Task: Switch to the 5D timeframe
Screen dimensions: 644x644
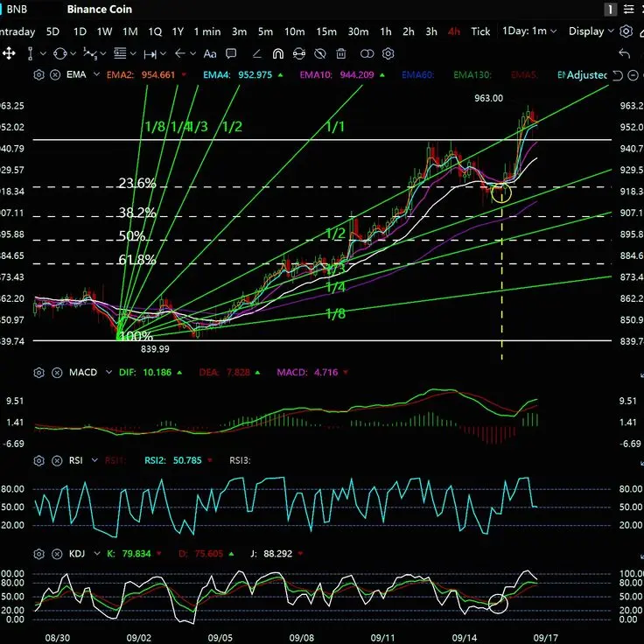Action: [x=52, y=31]
